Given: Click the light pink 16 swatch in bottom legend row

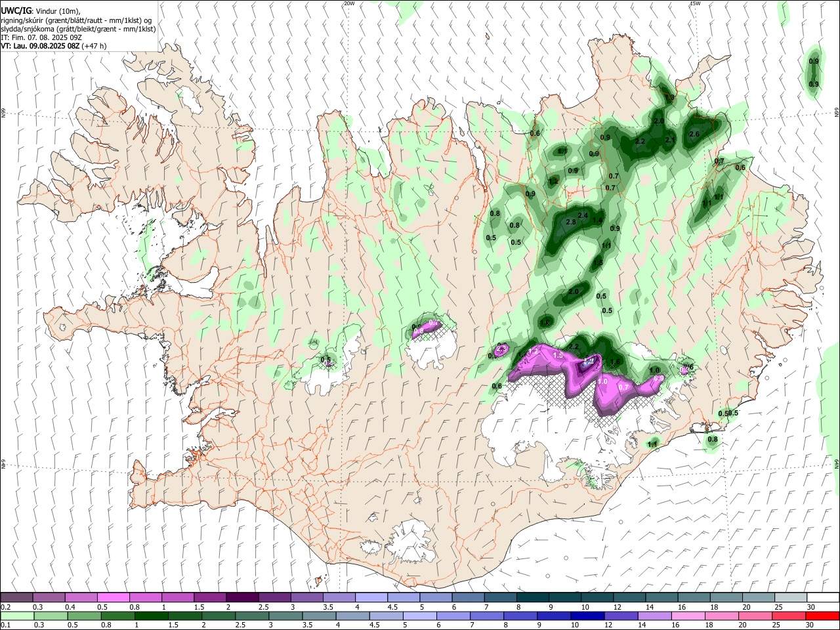Looking at the screenshot, I should [x=687, y=616].
